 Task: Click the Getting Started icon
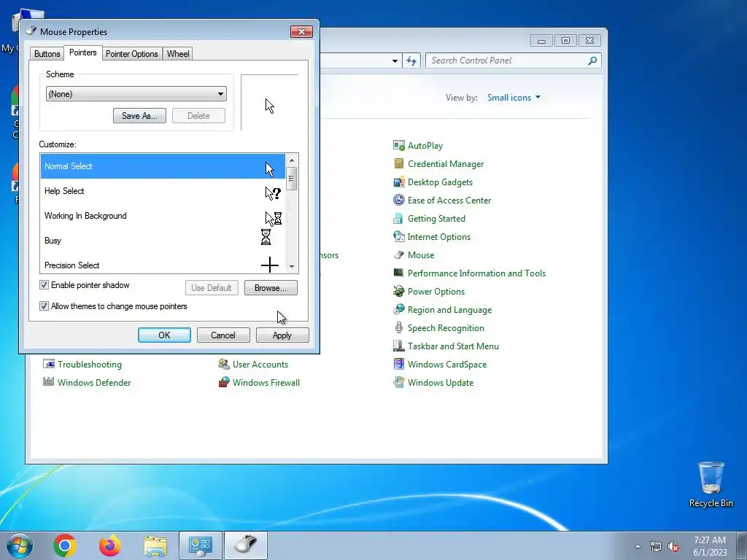coord(399,219)
